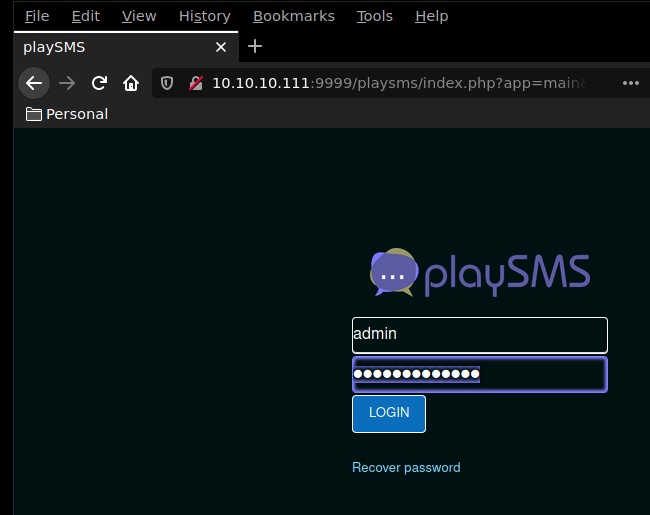Close the playSMS tab

221,47
